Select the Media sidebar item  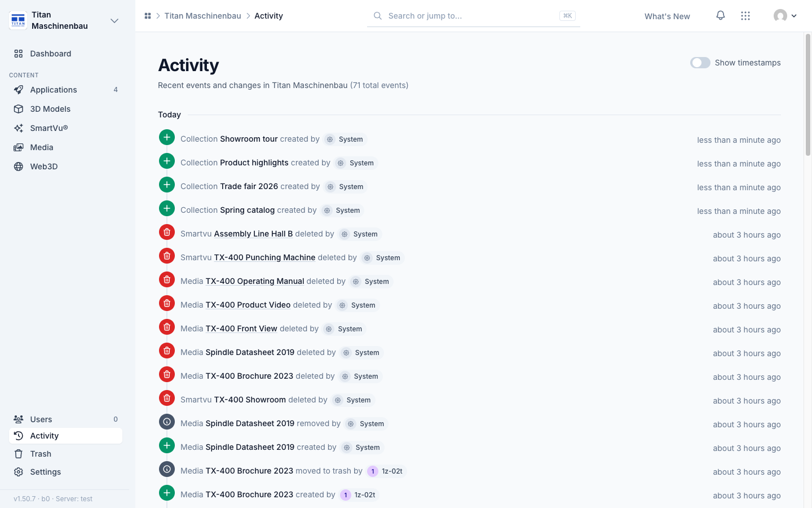click(65, 147)
